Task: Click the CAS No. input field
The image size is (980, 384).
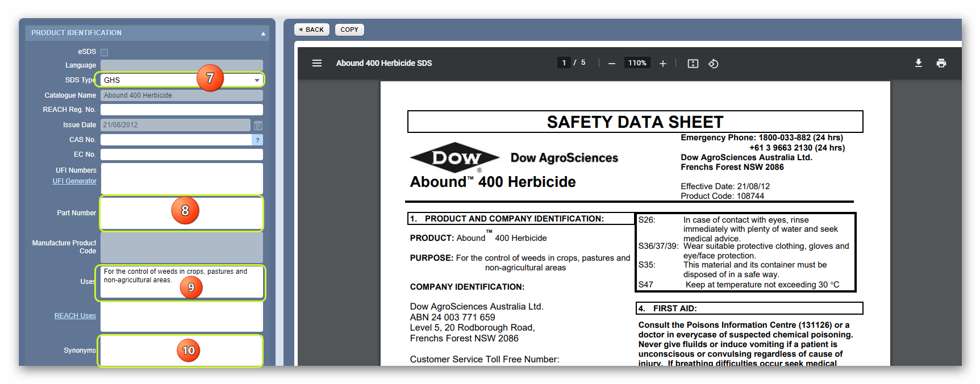Action: tap(176, 140)
